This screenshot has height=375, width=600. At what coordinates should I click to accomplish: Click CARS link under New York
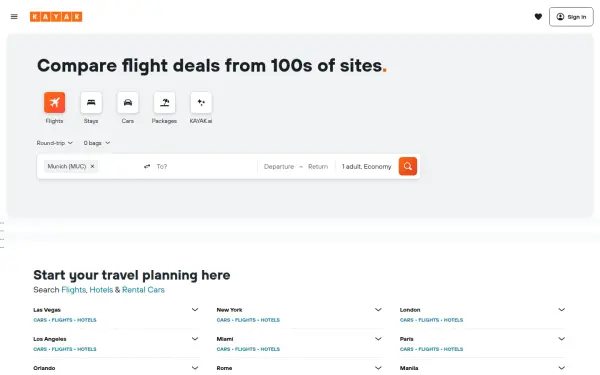(223, 320)
